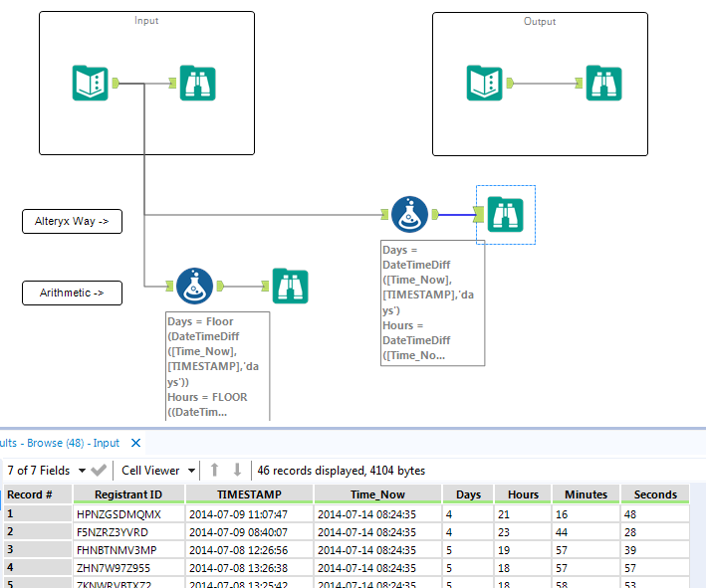Click the Browse tool inside Input container
Image resolution: width=706 pixels, height=588 pixels.
click(x=197, y=84)
